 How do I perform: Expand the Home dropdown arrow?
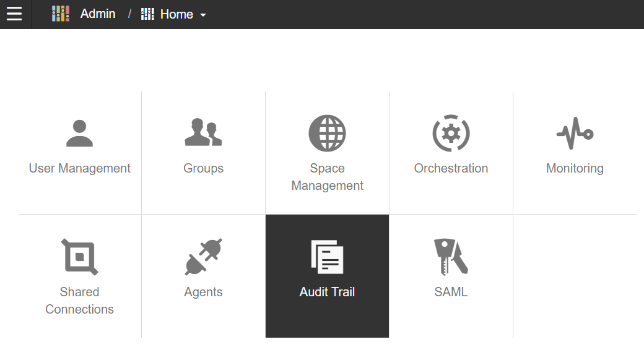tap(203, 15)
